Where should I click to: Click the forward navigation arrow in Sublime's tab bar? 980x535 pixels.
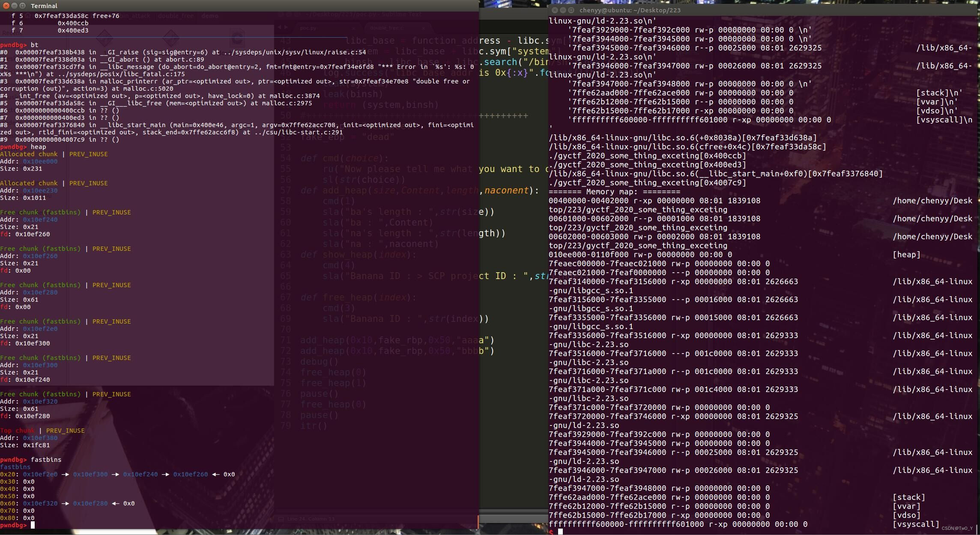[286, 27]
